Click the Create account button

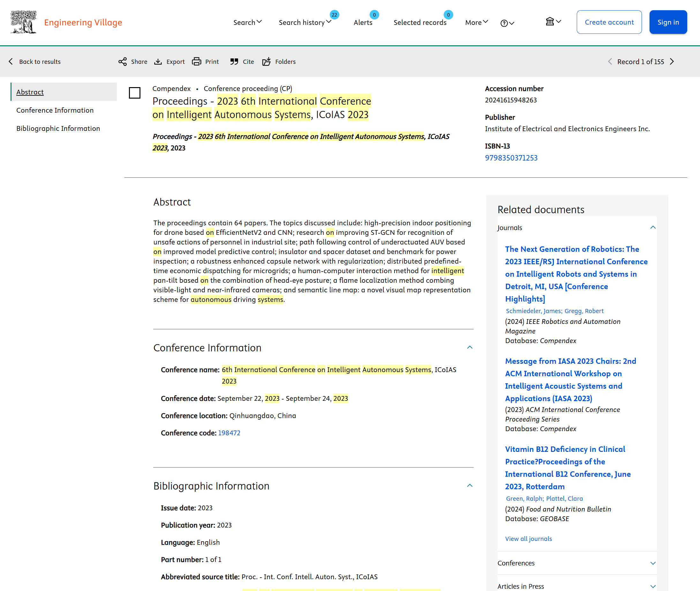(x=609, y=22)
